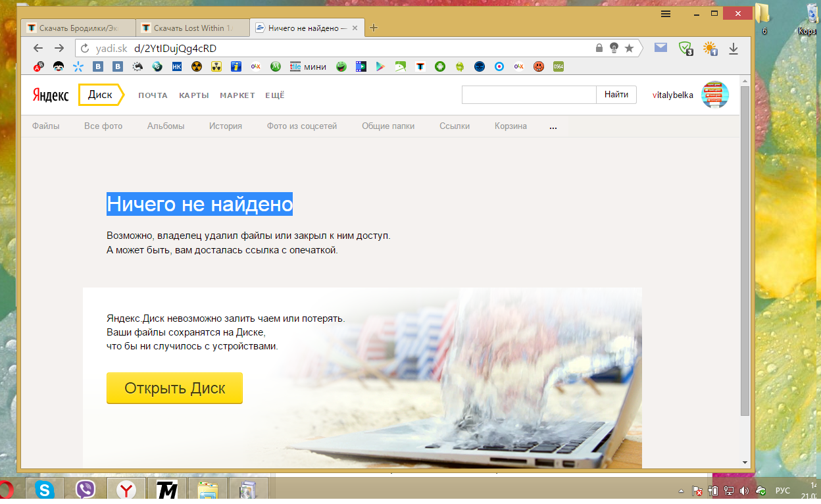Open the Корзина section
Viewport: 821px width, 504px height.
point(510,126)
